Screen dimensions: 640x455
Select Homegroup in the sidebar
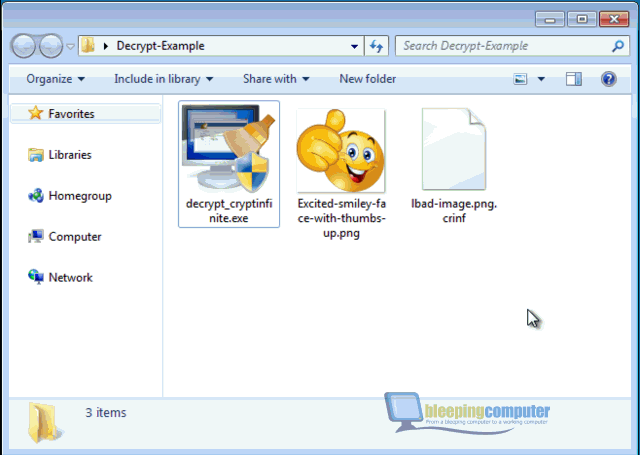79,196
